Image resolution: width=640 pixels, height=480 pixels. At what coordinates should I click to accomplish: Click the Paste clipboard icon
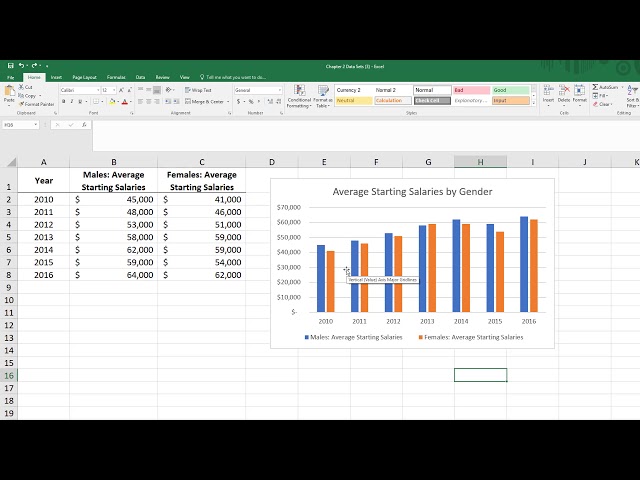pos(9,91)
